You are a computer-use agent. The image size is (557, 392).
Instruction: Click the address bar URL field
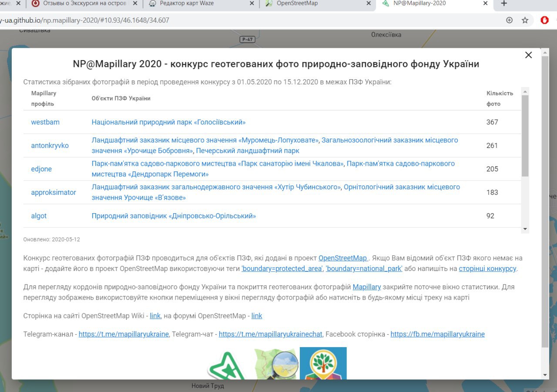248,20
